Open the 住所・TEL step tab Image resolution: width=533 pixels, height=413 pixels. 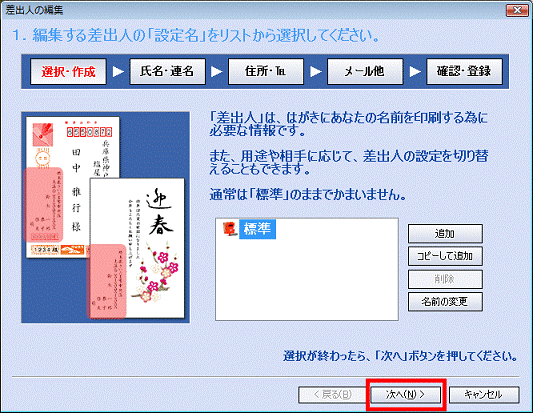[x=266, y=71]
